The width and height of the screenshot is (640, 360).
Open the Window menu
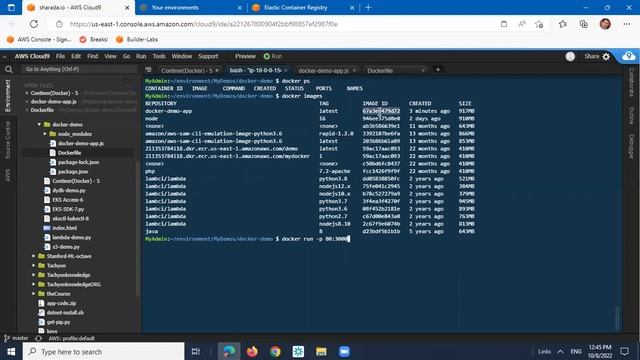pyautogui.click(x=182, y=56)
